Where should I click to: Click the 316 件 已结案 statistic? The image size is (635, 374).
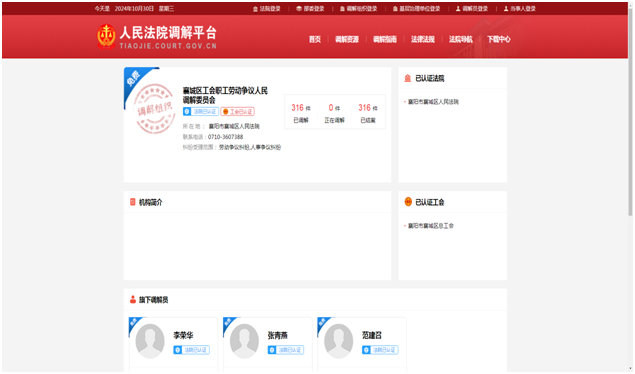click(x=368, y=113)
